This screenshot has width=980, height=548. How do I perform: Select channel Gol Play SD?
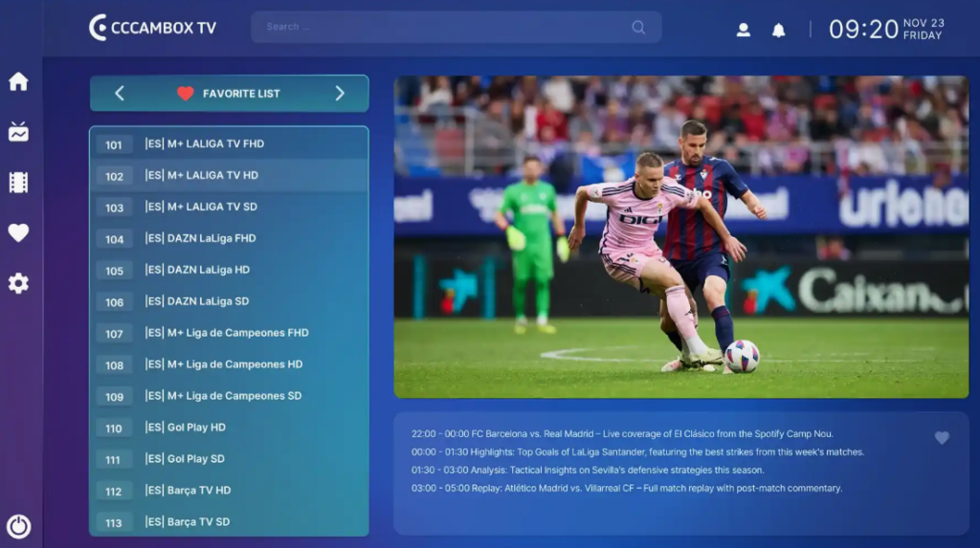click(x=229, y=459)
